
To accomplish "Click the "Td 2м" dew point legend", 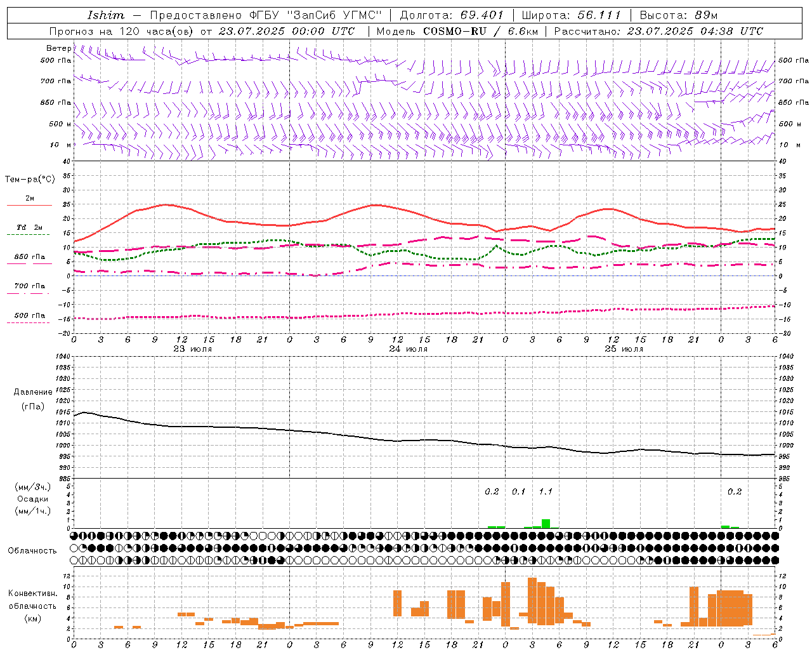I will [30, 227].
